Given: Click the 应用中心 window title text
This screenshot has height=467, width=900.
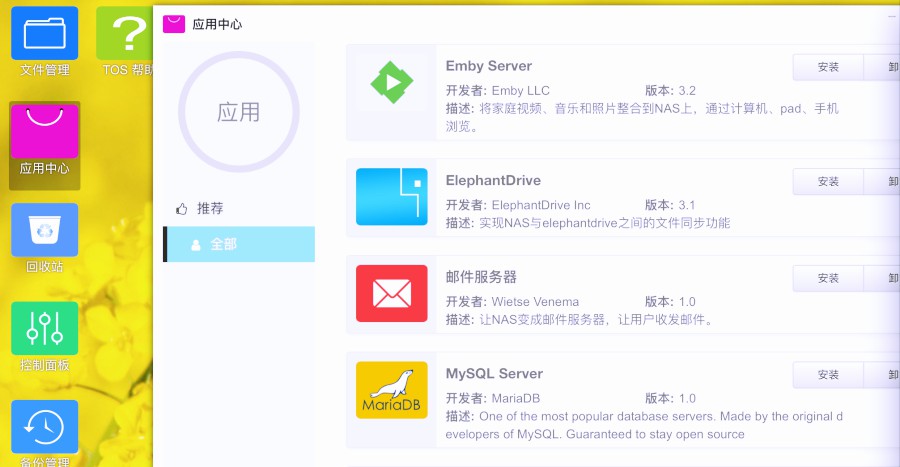Looking at the screenshot, I should click(217, 24).
